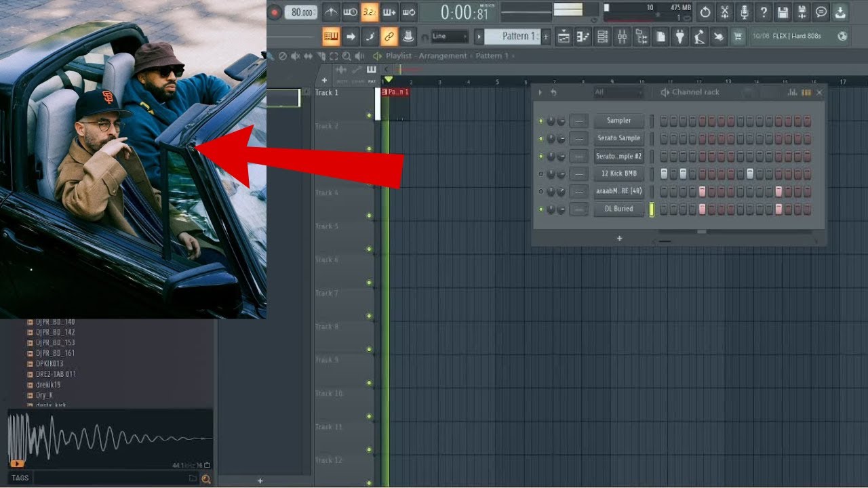868x488 pixels.
Task: Click the render audio export icon
Action: tap(802, 12)
